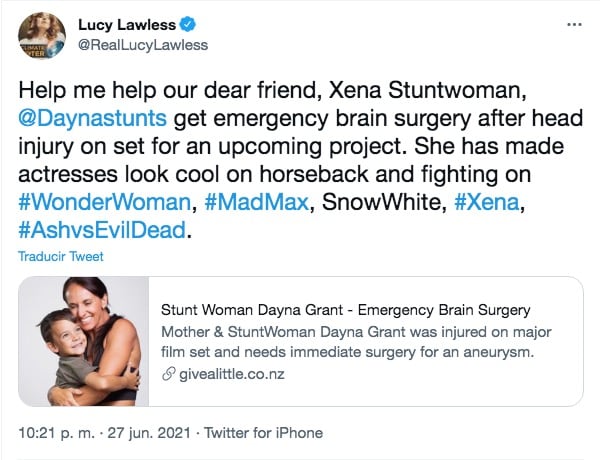Visit the givealittle.co.nz domain link

[x=224, y=374]
